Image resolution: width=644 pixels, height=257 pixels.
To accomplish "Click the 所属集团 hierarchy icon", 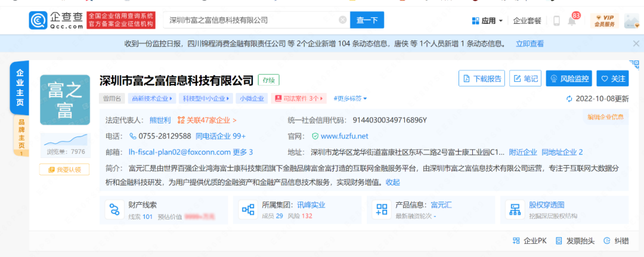I will (x=247, y=209).
